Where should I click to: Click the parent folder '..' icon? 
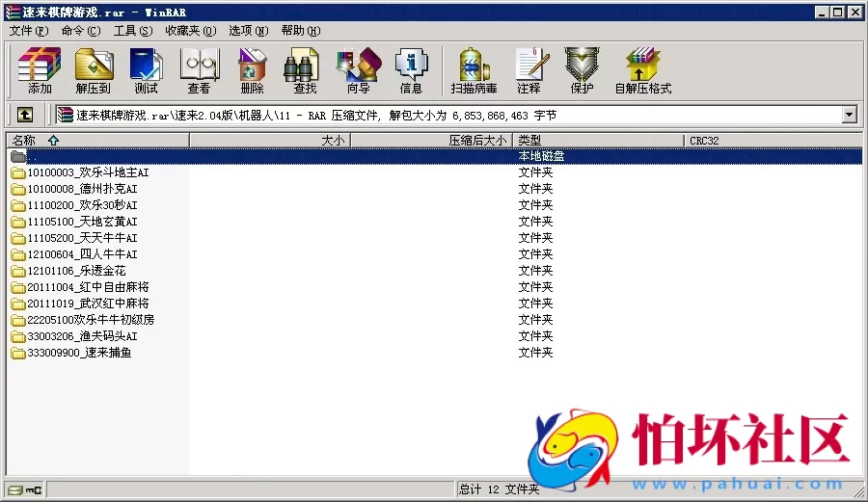[18, 156]
